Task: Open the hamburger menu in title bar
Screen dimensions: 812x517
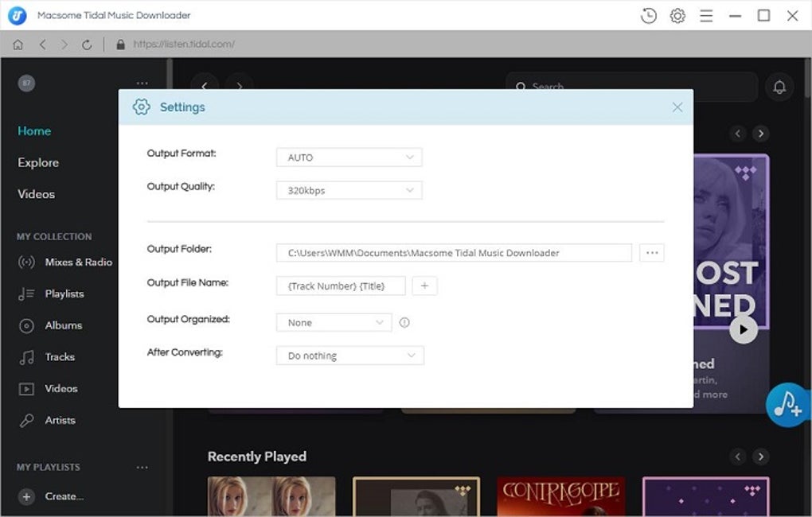Action: [x=706, y=16]
